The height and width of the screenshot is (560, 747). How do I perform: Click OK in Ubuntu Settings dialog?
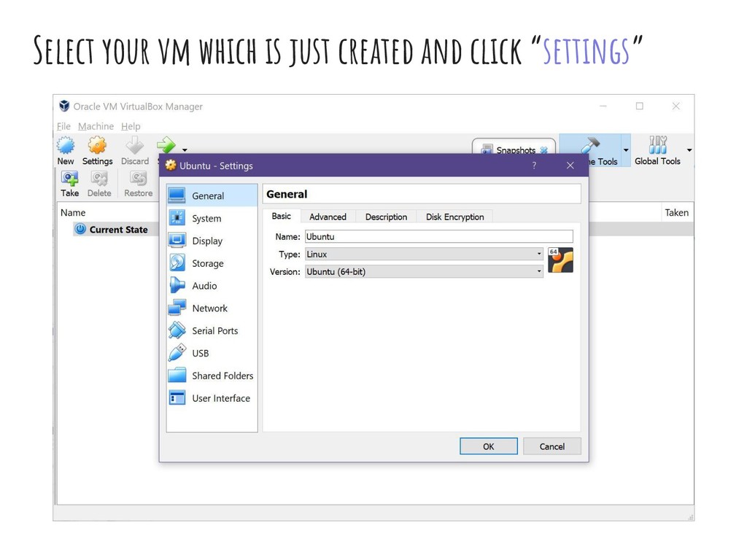(x=488, y=446)
